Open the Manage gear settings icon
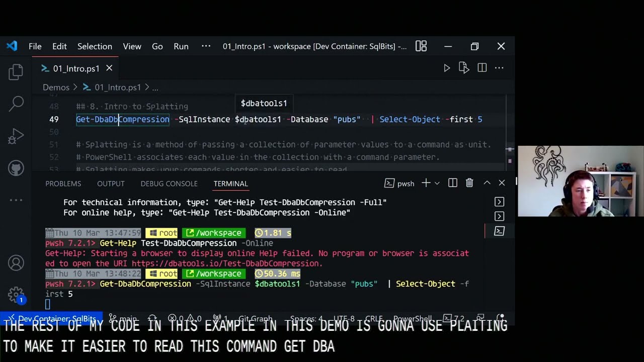Screen dimensions: 644x362 (x=16, y=294)
